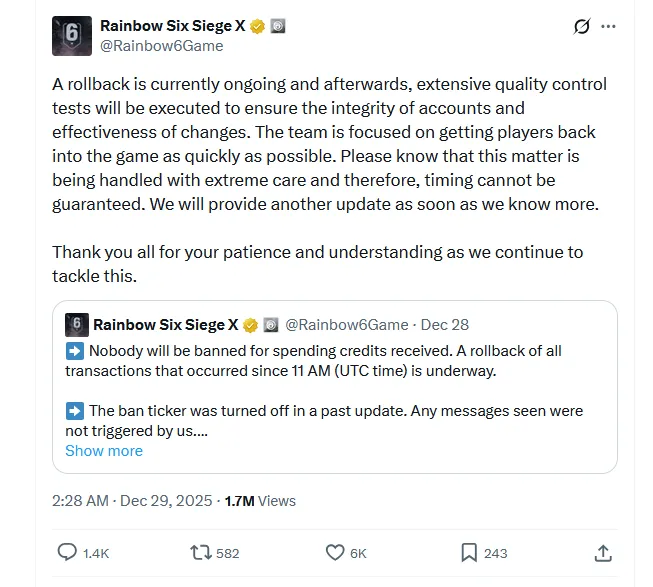The width and height of the screenshot is (653, 587).
Task: Open Grok explanation icon at top right
Action: pyautogui.click(x=582, y=27)
